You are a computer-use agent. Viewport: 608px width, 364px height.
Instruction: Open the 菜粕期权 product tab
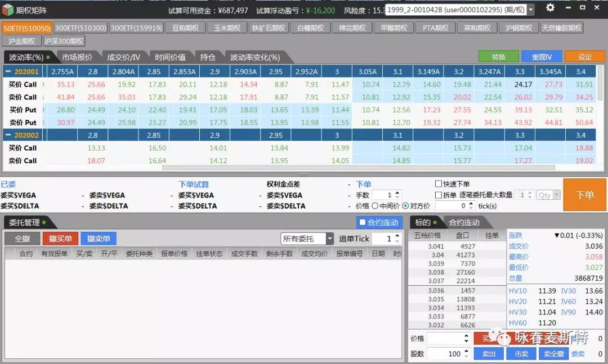[477, 28]
